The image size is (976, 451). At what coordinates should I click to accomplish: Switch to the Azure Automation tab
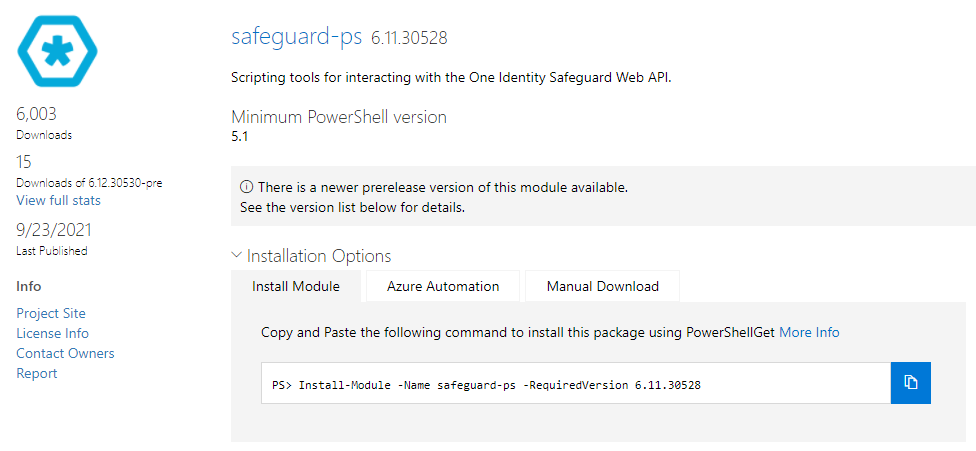point(443,286)
